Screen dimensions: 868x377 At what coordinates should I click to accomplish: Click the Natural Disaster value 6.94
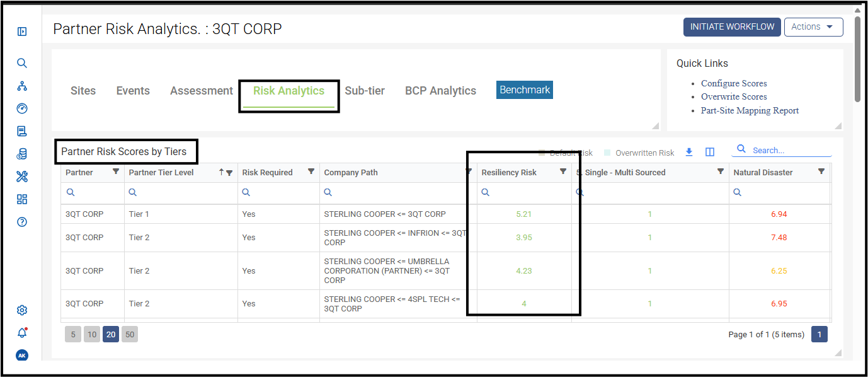[x=779, y=214]
